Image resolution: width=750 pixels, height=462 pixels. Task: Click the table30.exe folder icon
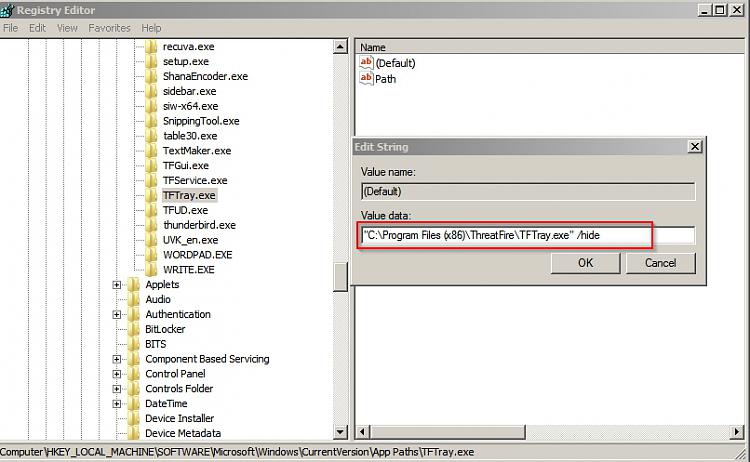[151, 136]
